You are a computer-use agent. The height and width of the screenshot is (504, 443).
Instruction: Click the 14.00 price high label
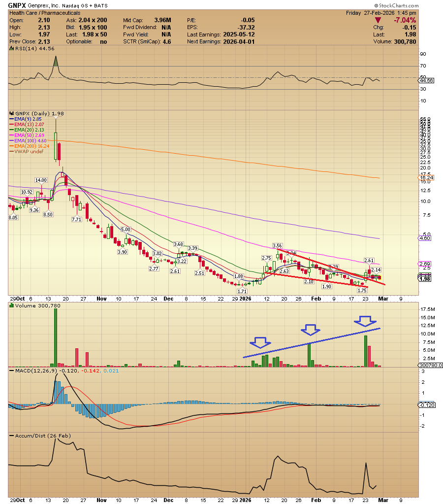[41, 180]
